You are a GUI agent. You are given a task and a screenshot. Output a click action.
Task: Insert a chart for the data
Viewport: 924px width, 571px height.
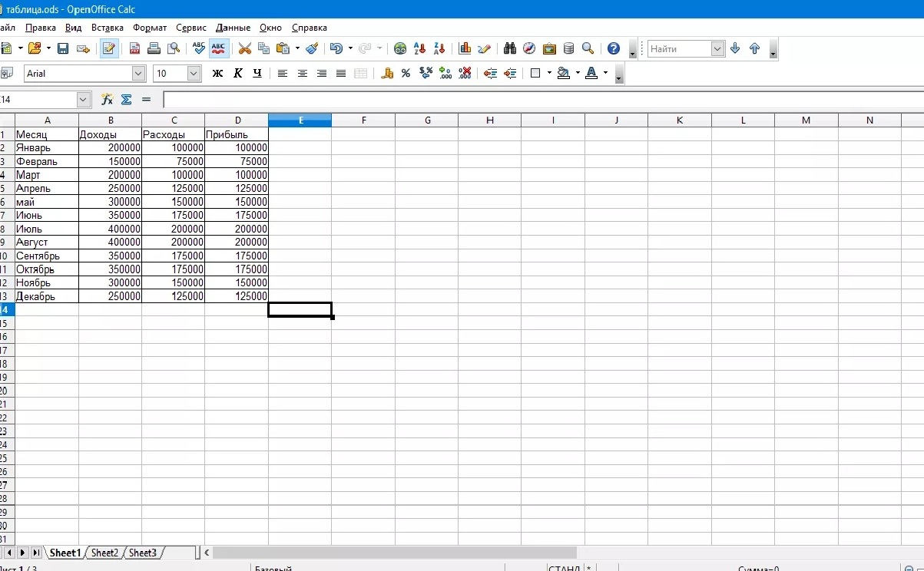coord(464,48)
